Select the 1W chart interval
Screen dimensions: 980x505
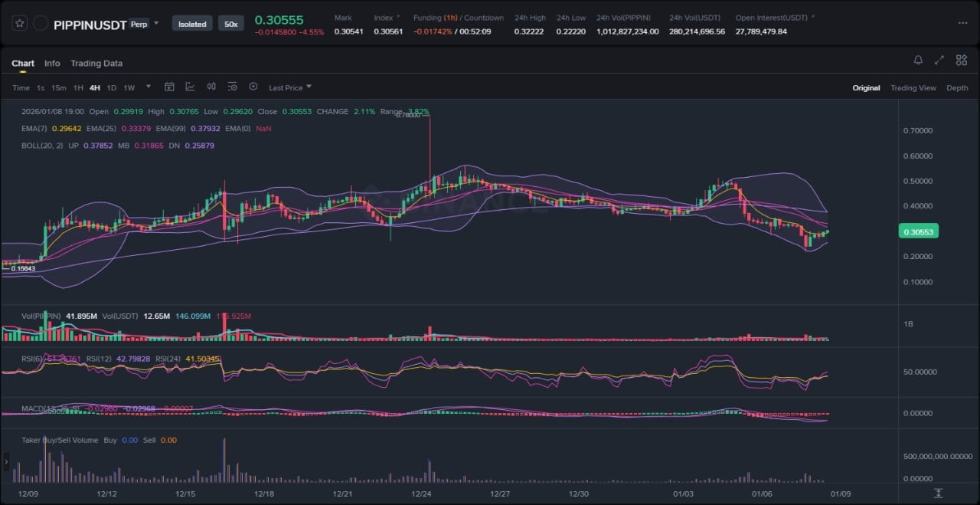[129, 88]
